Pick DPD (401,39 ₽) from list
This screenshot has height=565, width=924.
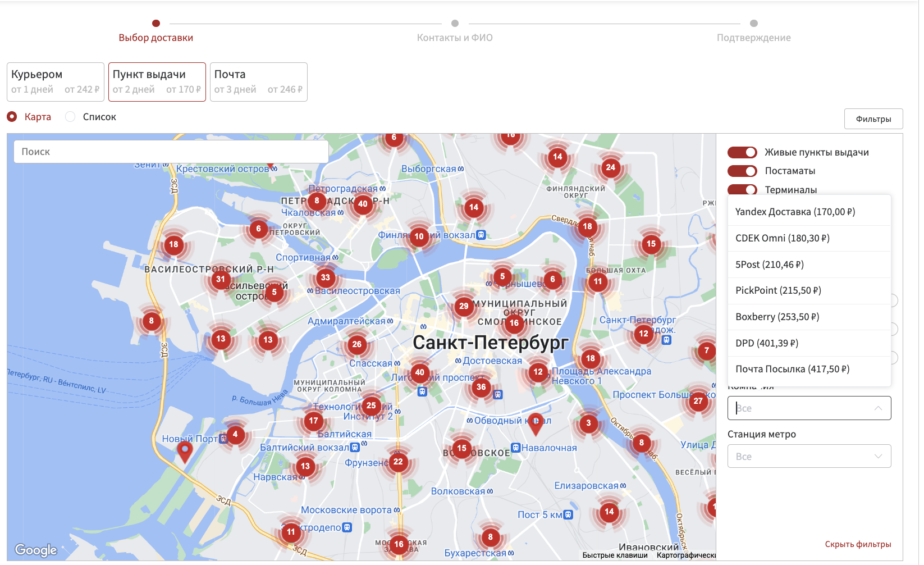(x=809, y=343)
